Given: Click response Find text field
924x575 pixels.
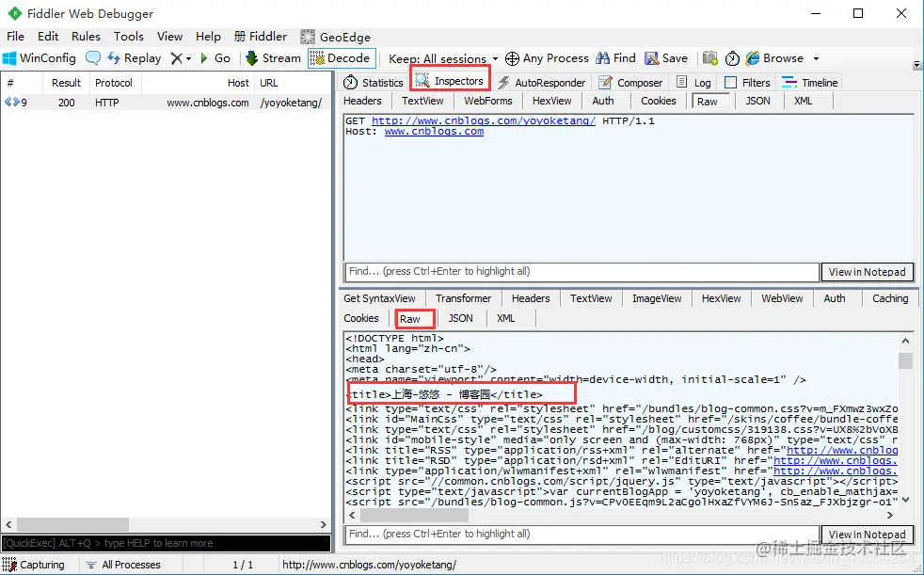Looking at the screenshot, I should (x=581, y=535).
